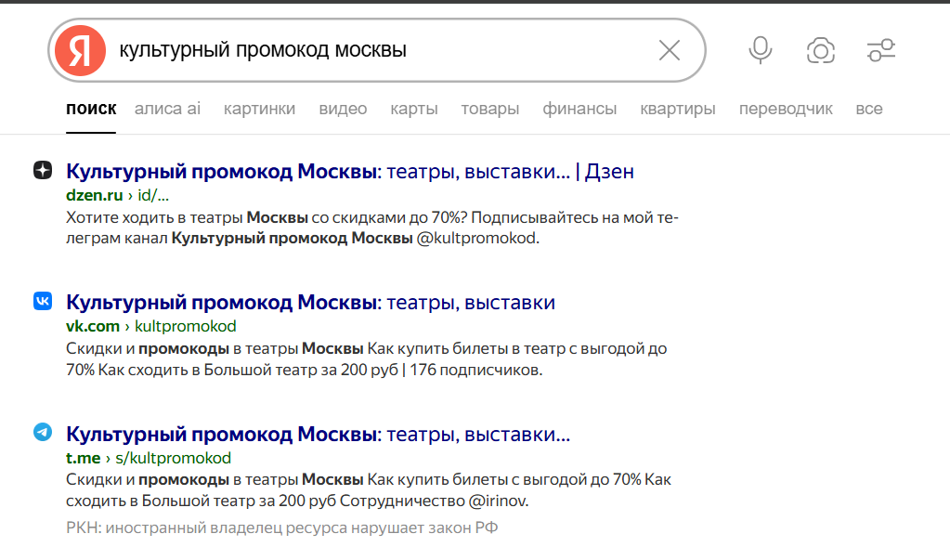This screenshot has height=560, width=950.
Task: Open the квартиры tab
Action: (677, 109)
